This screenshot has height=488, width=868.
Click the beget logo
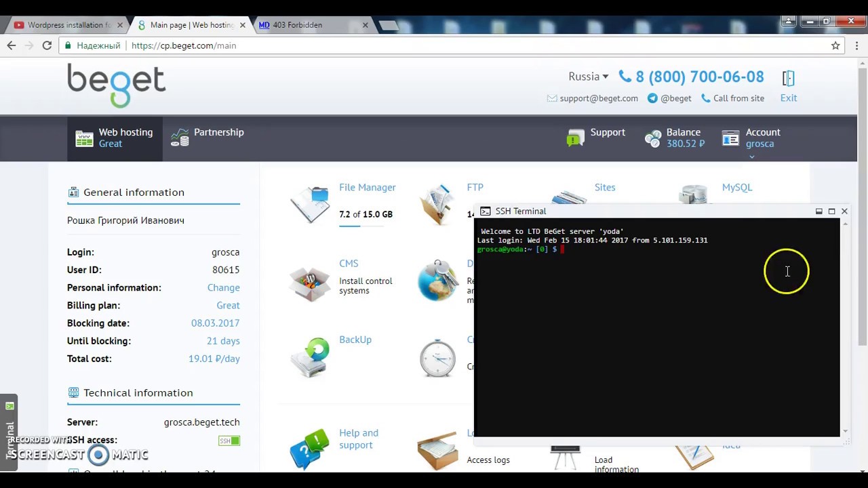[117, 85]
